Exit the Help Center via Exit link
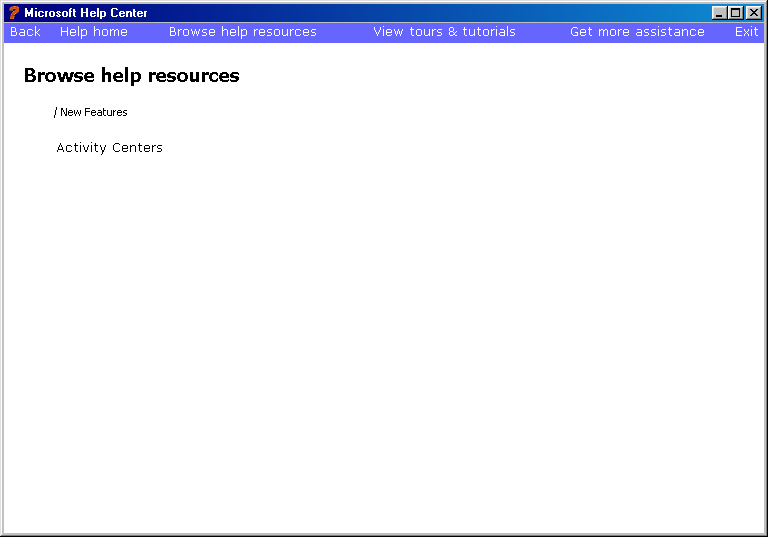The height and width of the screenshot is (537, 768). pyautogui.click(x=746, y=32)
